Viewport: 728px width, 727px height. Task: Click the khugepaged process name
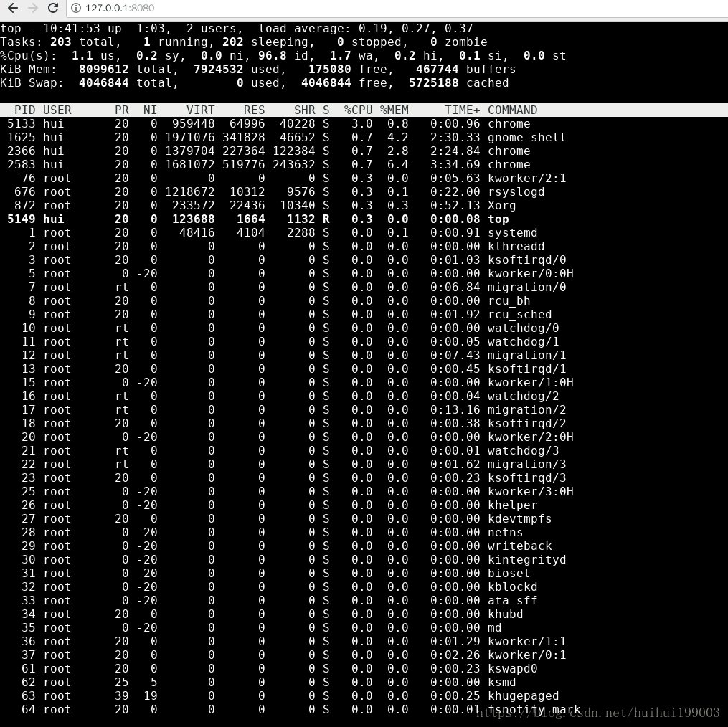(524, 696)
